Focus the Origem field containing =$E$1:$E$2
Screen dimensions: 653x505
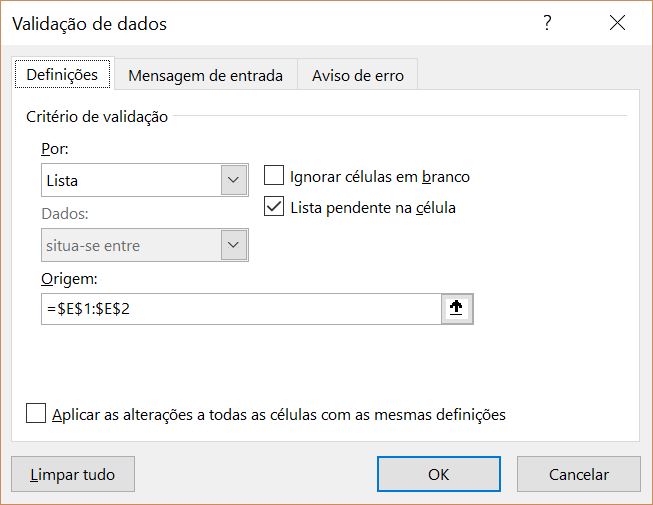[242, 309]
